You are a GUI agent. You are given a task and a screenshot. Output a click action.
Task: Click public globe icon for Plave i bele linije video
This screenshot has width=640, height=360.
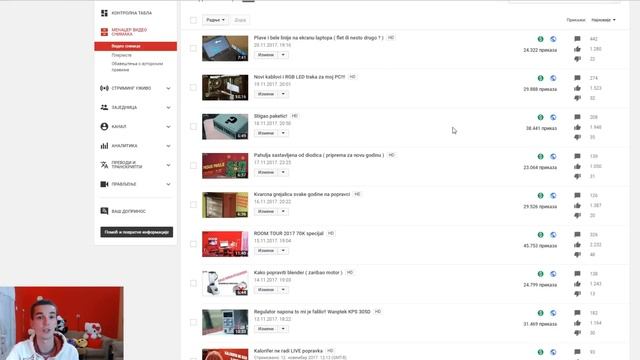[x=553, y=39]
